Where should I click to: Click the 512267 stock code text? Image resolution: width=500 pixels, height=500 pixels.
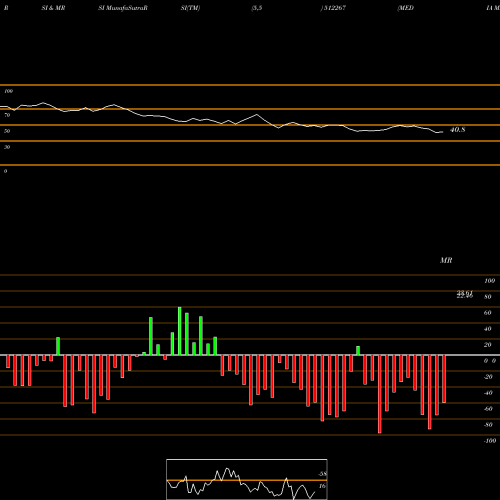pos(334,8)
